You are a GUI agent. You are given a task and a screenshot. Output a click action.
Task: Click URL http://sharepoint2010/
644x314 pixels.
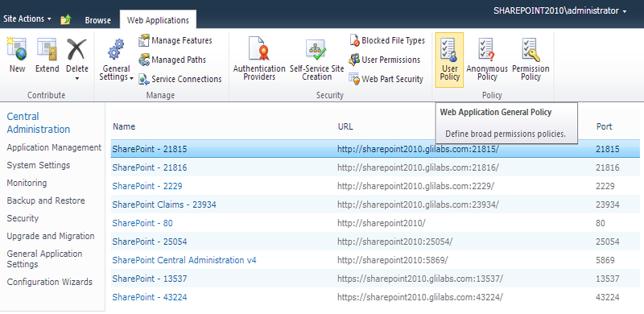click(382, 223)
